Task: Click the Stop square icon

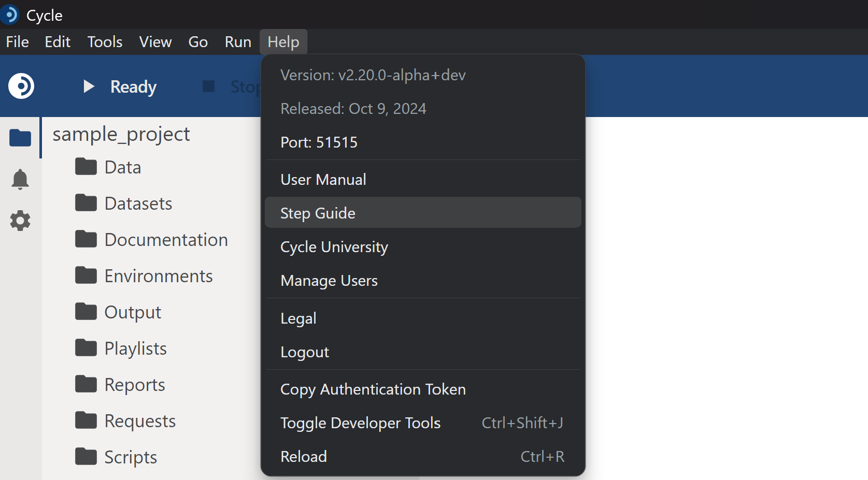Action: click(209, 86)
